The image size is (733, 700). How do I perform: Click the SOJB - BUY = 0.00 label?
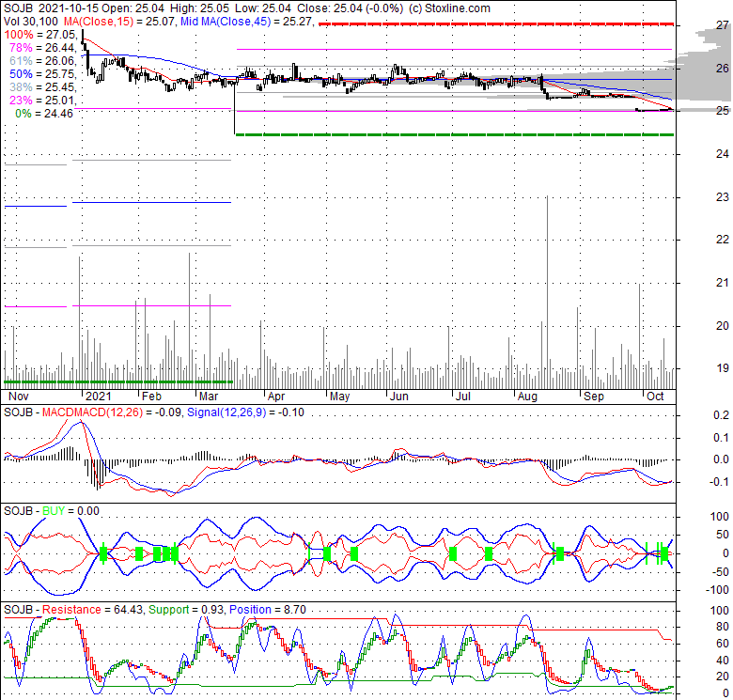click(x=52, y=511)
